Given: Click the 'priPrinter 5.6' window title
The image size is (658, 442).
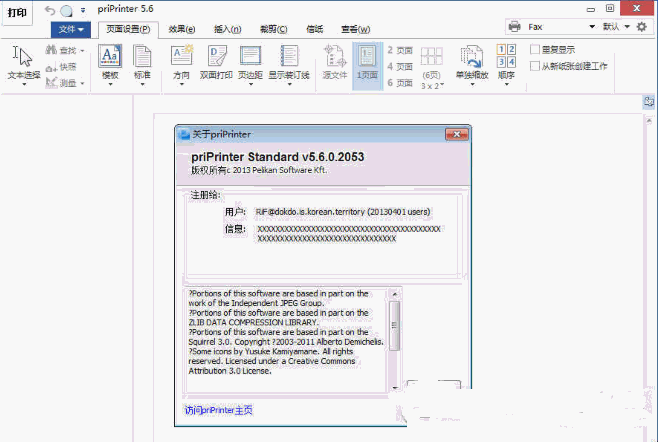Looking at the screenshot, I should [x=125, y=9].
